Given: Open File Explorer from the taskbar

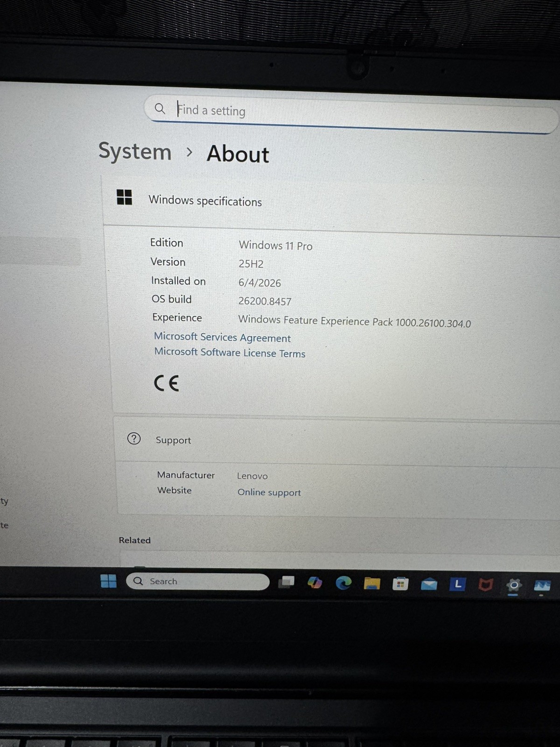Looking at the screenshot, I should [372, 583].
